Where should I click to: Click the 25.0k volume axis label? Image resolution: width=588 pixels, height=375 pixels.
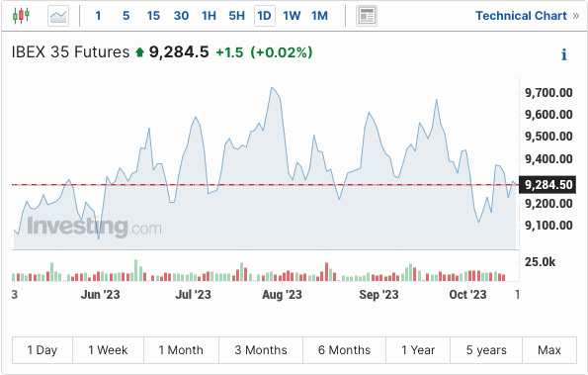point(540,261)
